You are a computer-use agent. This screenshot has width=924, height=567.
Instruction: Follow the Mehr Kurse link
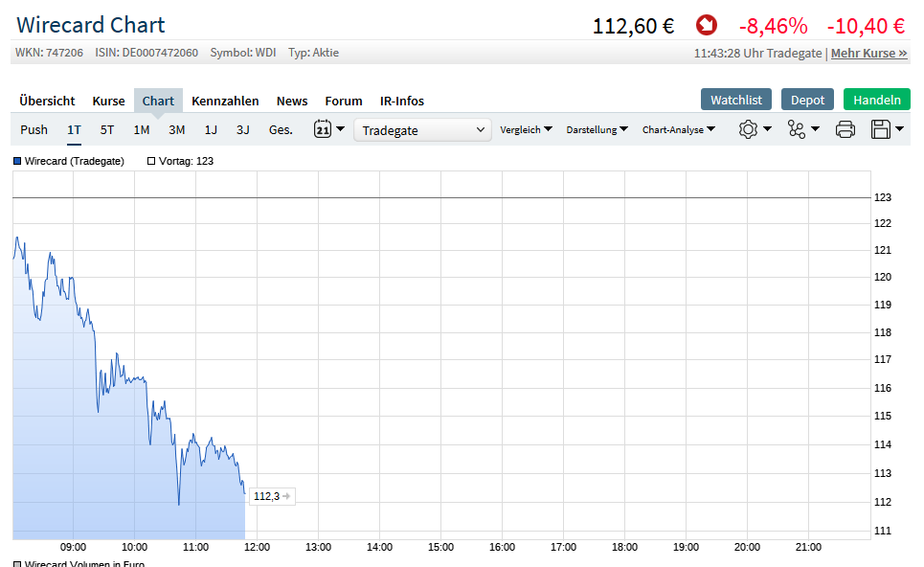pos(868,53)
